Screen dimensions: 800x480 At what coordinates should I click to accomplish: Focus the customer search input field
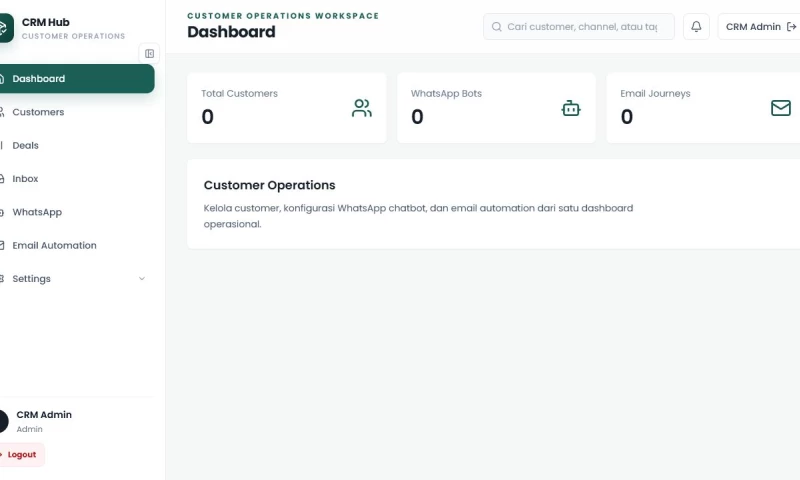click(x=579, y=27)
